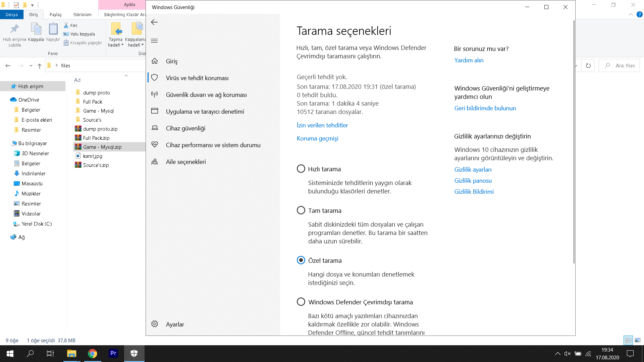Select the Hızlı tarama radio button
This screenshot has height=362, width=644.
[301, 169]
